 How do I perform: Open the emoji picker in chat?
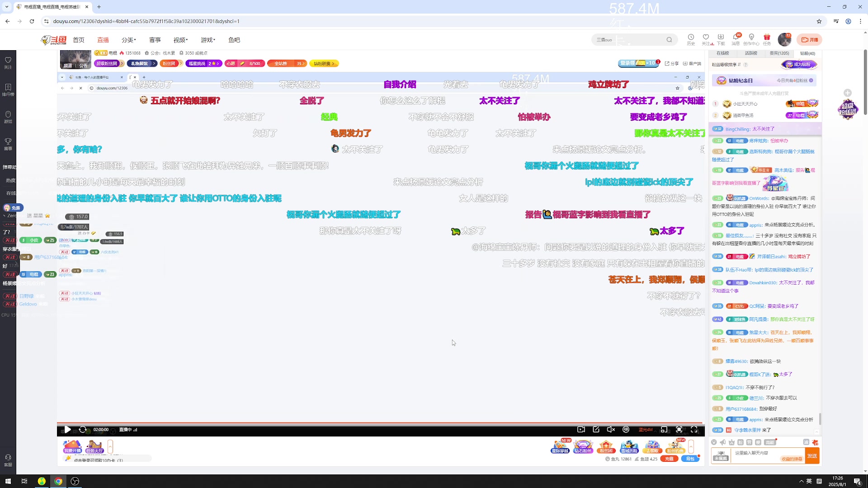pyautogui.click(x=714, y=442)
